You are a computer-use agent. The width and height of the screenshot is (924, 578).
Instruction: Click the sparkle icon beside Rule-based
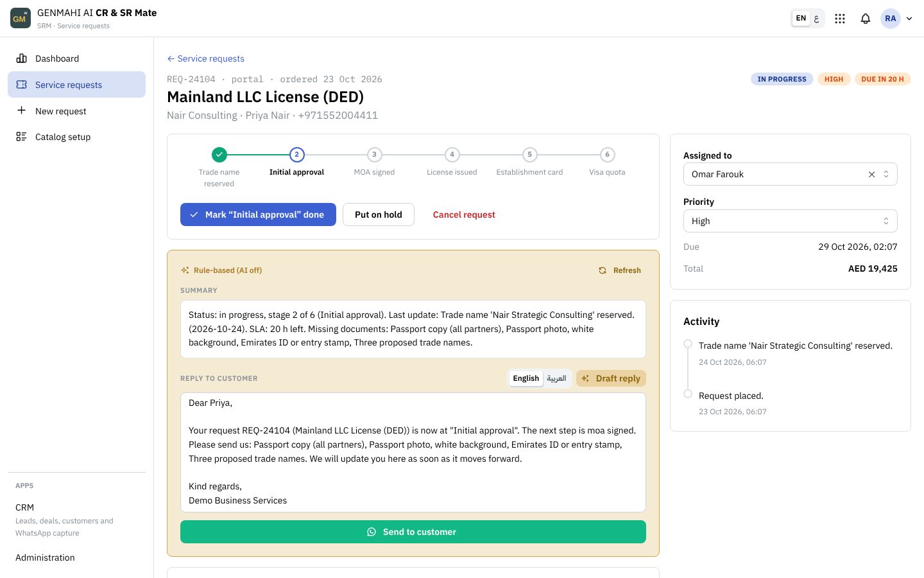185,270
